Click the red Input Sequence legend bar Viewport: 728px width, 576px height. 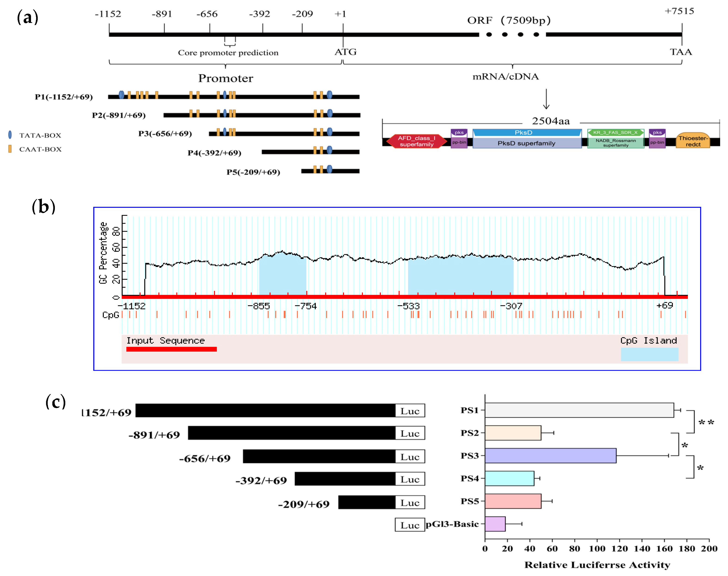171,349
